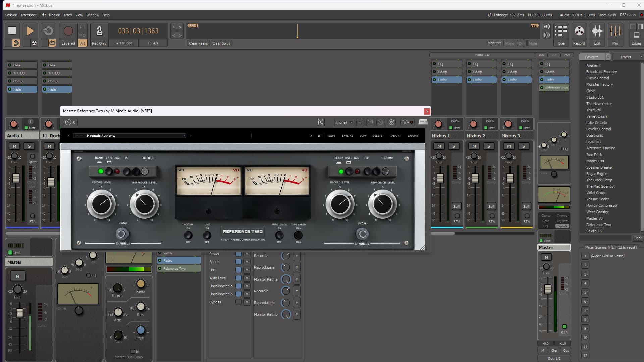Open the Window menu
Screen dimensions: 644x362
click(x=93, y=15)
